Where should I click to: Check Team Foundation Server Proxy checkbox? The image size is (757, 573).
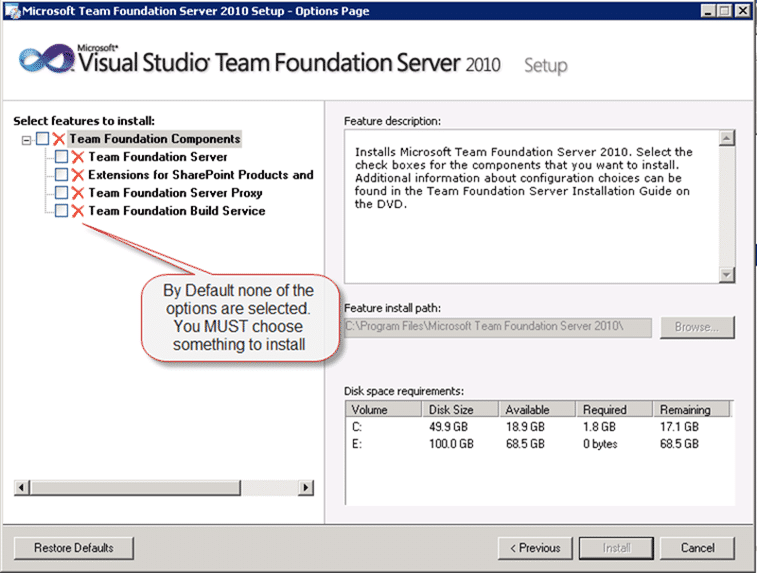point(61,193)
